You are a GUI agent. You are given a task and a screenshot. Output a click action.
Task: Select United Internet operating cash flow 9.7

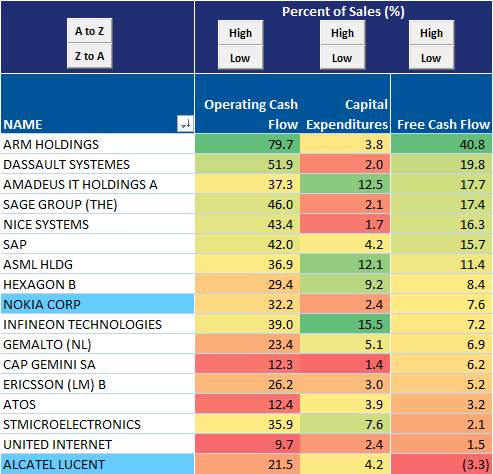(247, 444)
